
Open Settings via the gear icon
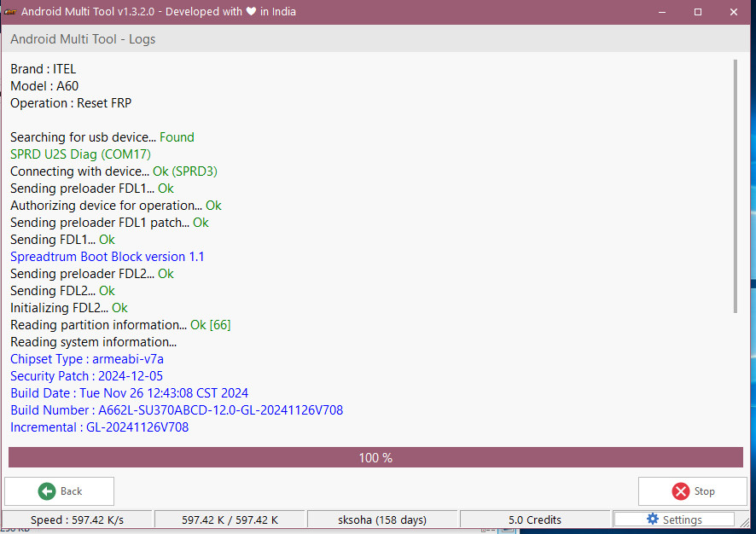click(x=653, y=519)
